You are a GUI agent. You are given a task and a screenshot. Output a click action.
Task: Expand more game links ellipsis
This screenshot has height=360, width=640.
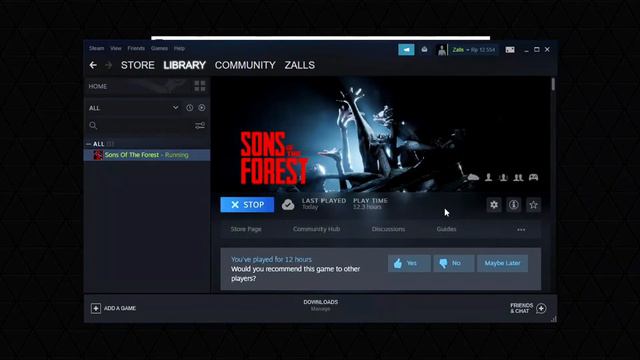point(521,229)
